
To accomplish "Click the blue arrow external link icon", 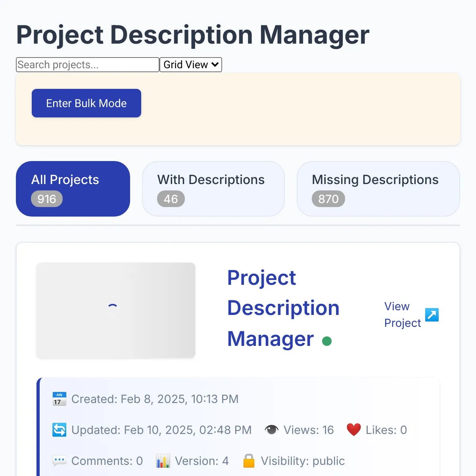I will 432,315.
